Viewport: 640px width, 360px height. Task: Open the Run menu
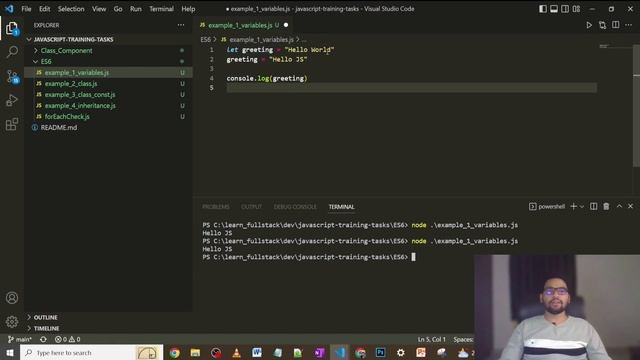136,9
